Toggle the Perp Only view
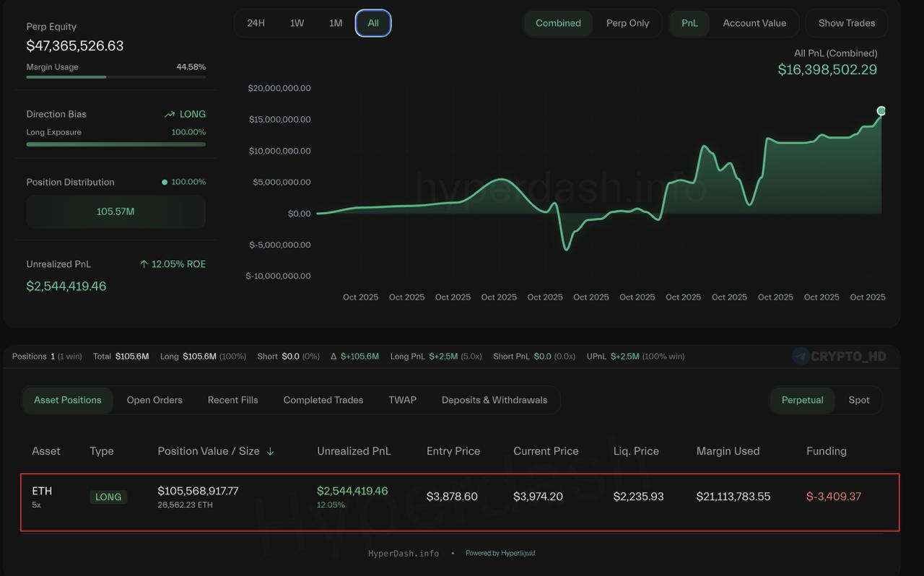 click(627, 23)
